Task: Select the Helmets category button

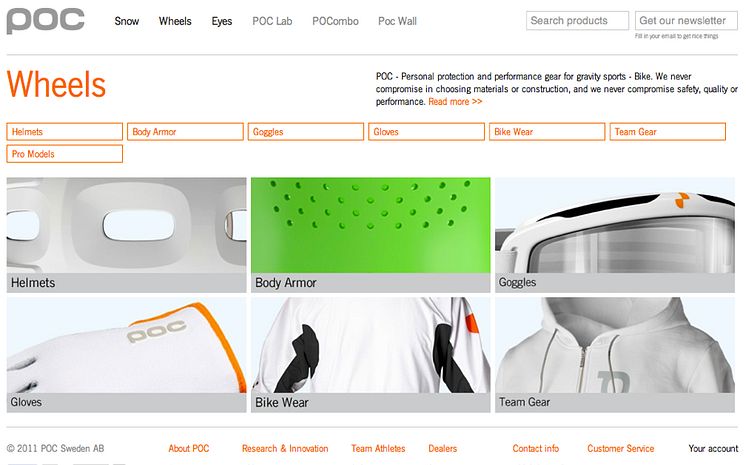Action: click(65, 132)
